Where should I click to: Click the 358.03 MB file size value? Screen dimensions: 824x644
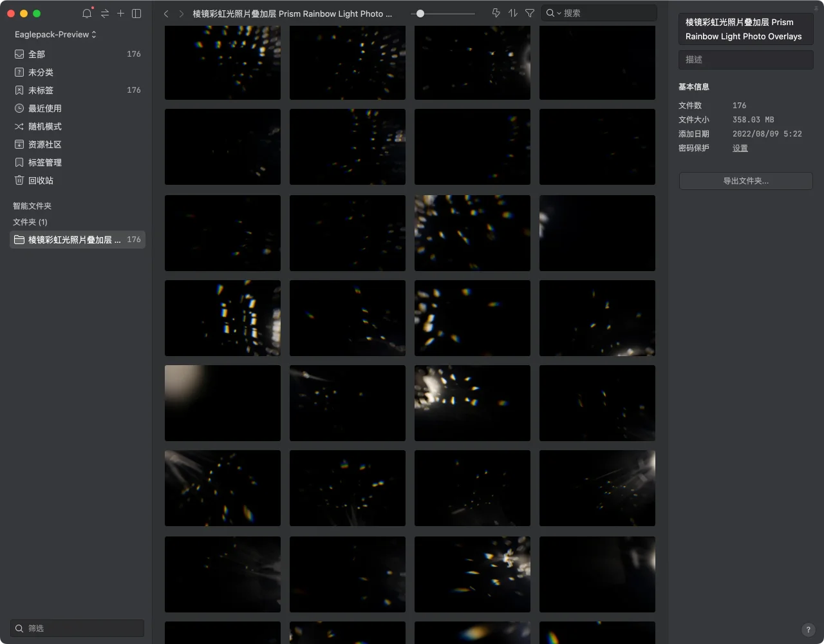753,120
